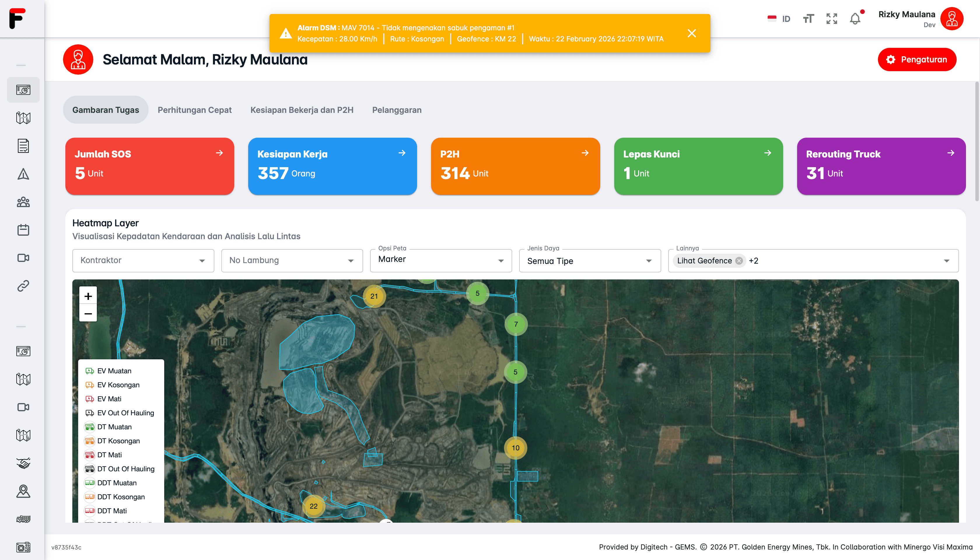Open the warning triangle sidebar icon
Viewport: 980px width, 560px height.
point(23,174)
